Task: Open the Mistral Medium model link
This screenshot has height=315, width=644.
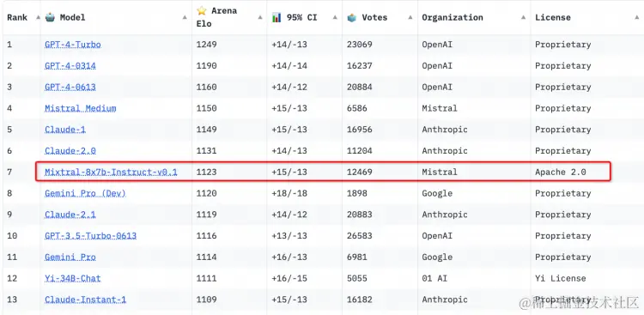Action: tap(81, 108)
